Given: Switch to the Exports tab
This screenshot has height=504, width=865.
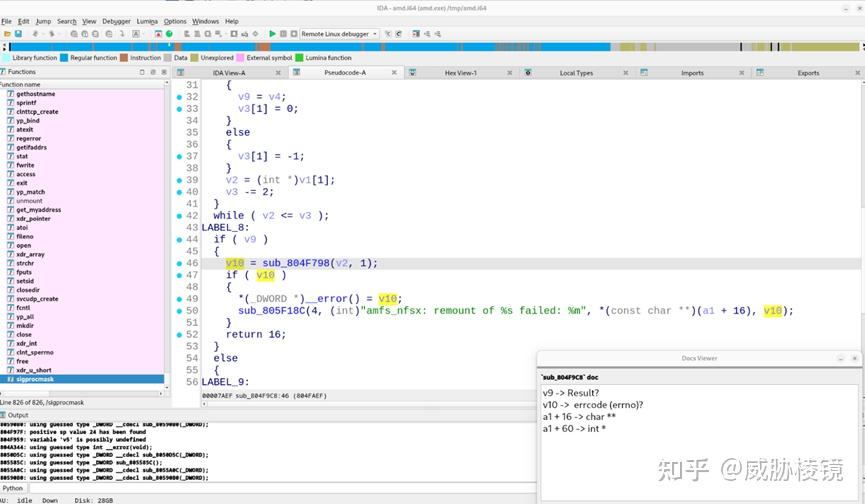Looking at the screenshot, I should pyautogui.click(x=808, y=73).
